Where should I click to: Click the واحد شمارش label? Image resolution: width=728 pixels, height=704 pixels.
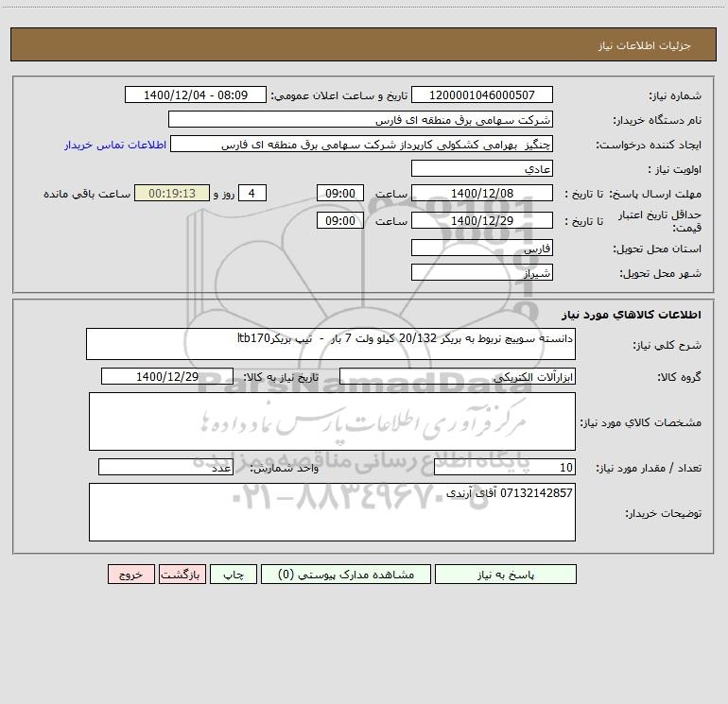click(285, 468)
